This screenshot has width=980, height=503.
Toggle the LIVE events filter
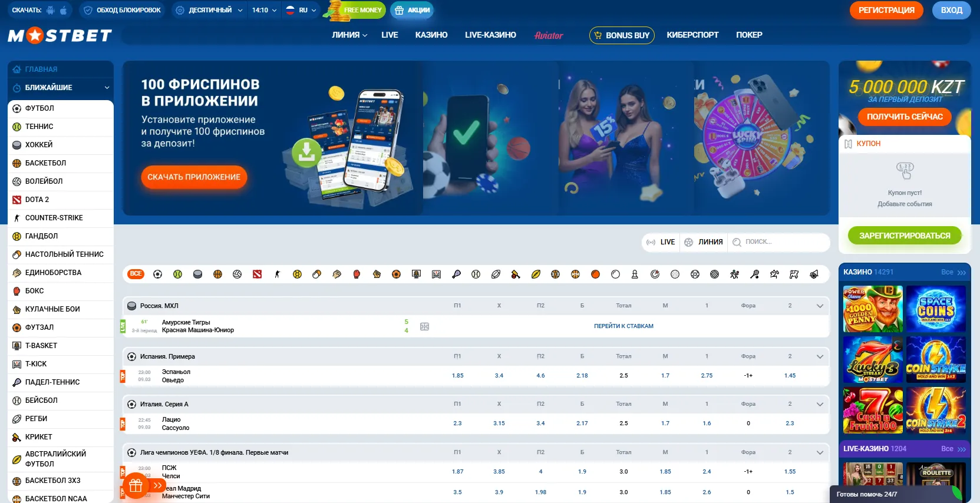click(661, 242)
